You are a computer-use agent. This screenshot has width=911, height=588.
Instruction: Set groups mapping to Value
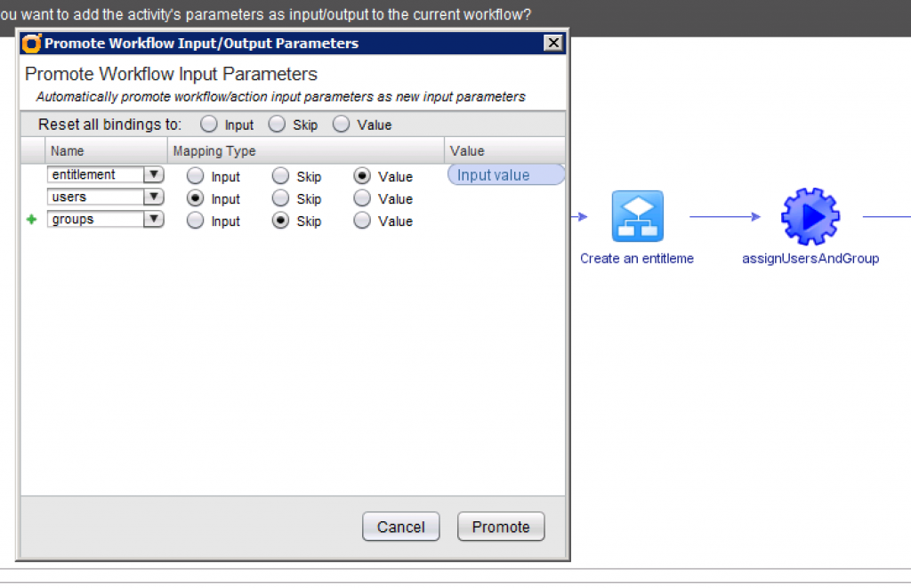pyautogui.click(x=362, y=221)
